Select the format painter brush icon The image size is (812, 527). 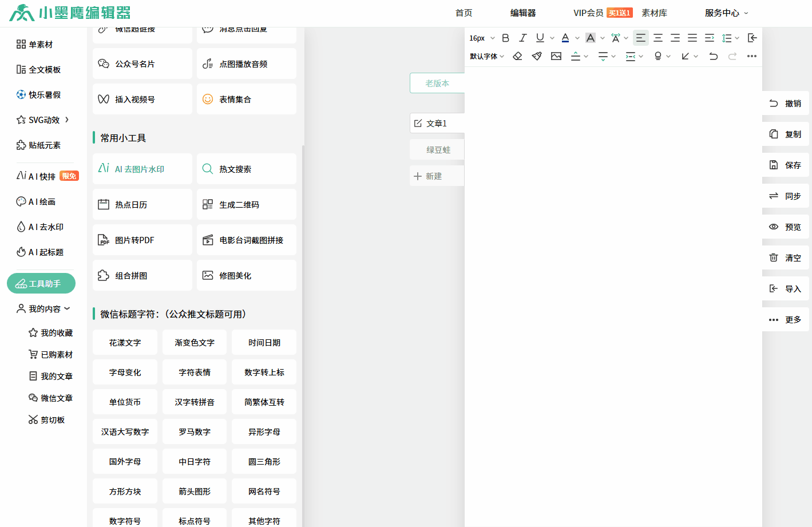coord(537,56)
